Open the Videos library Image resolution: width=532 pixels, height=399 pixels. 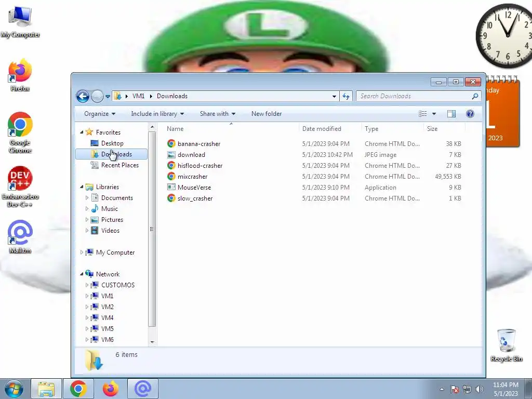[110, 231]
